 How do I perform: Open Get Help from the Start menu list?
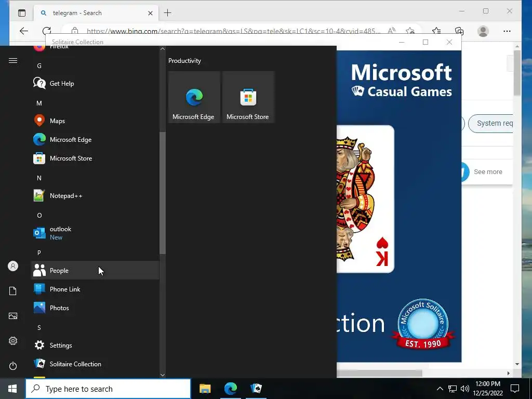95,84
